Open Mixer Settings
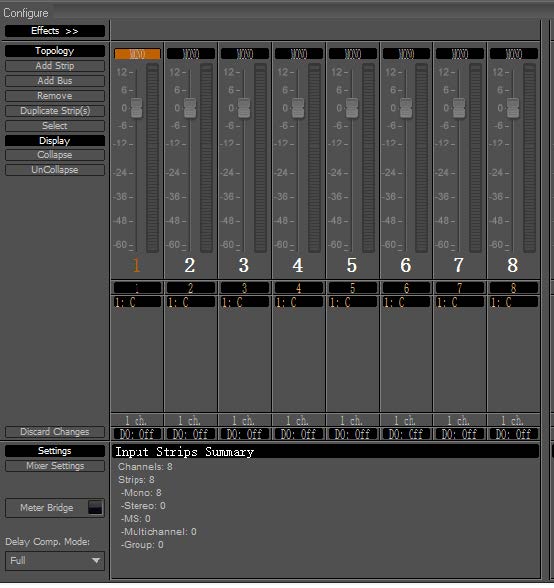Screen dimensions: 554x588 pyautogui.click(x=55, y=466)
